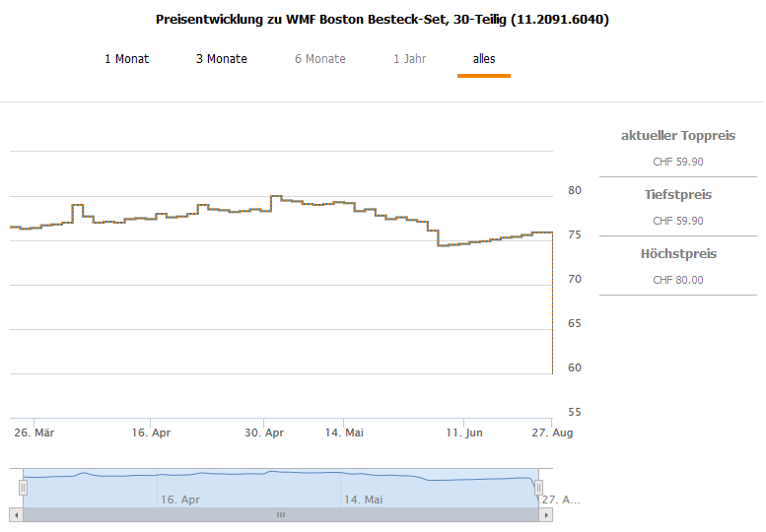The width and height of the screenshot is (766, 532).
Task: Click the right range handle of navigator
Action: (538, 487)
